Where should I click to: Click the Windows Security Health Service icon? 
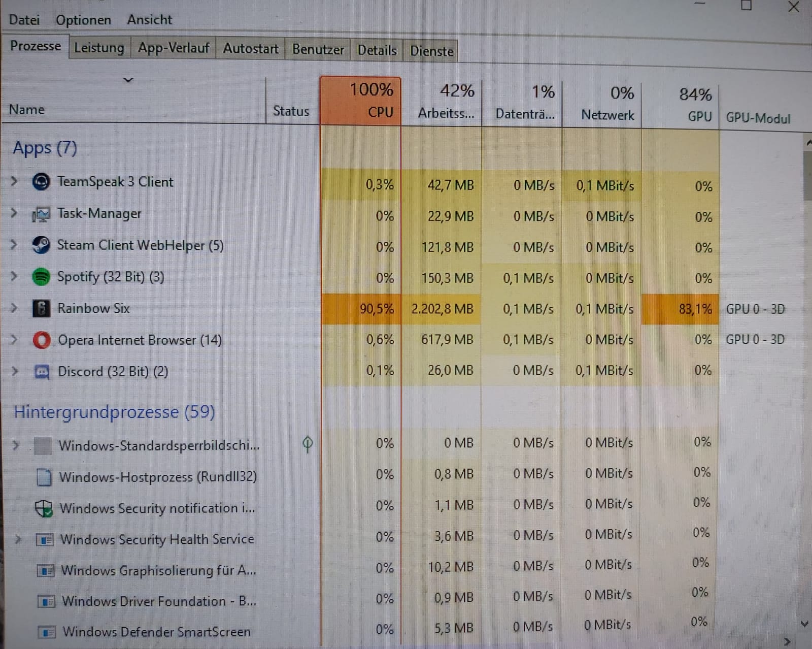(x=45, y=540)
